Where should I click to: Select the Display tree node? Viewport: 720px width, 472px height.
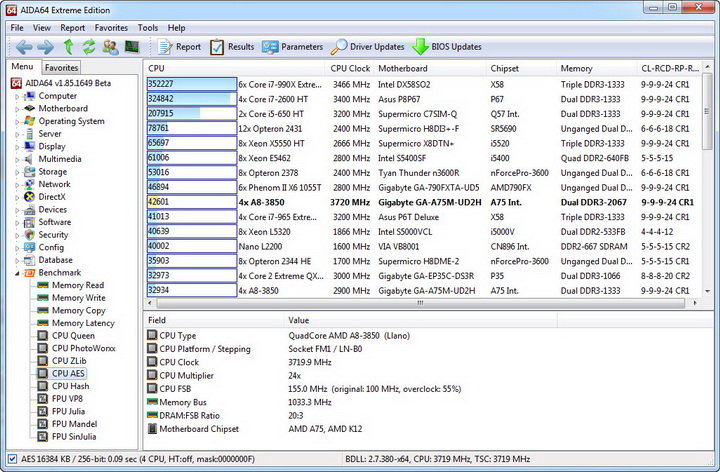pyautogui.click(x=52, y=146)
